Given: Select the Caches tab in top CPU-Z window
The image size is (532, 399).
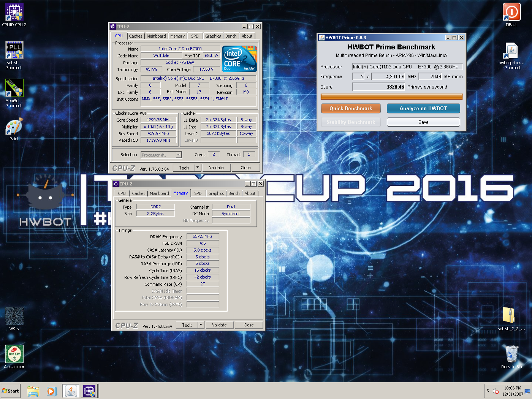Looking at the screenshot, I should [x=136, y=36].
